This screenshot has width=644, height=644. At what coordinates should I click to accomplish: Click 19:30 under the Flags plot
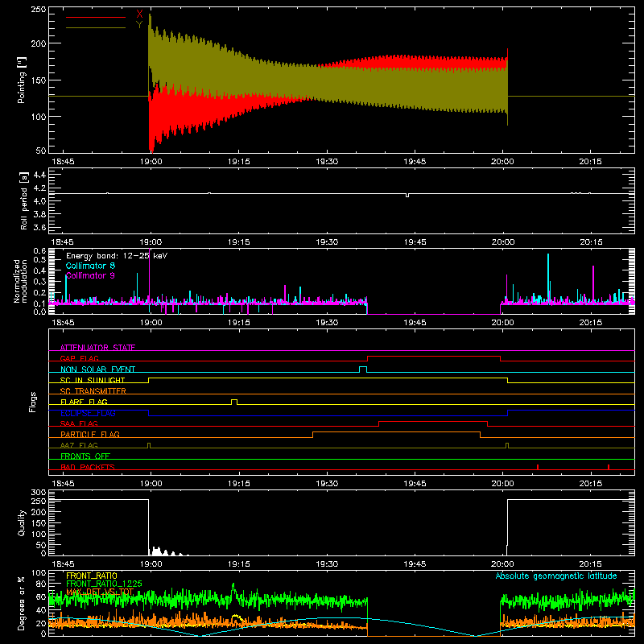click(x=327, y=484)
